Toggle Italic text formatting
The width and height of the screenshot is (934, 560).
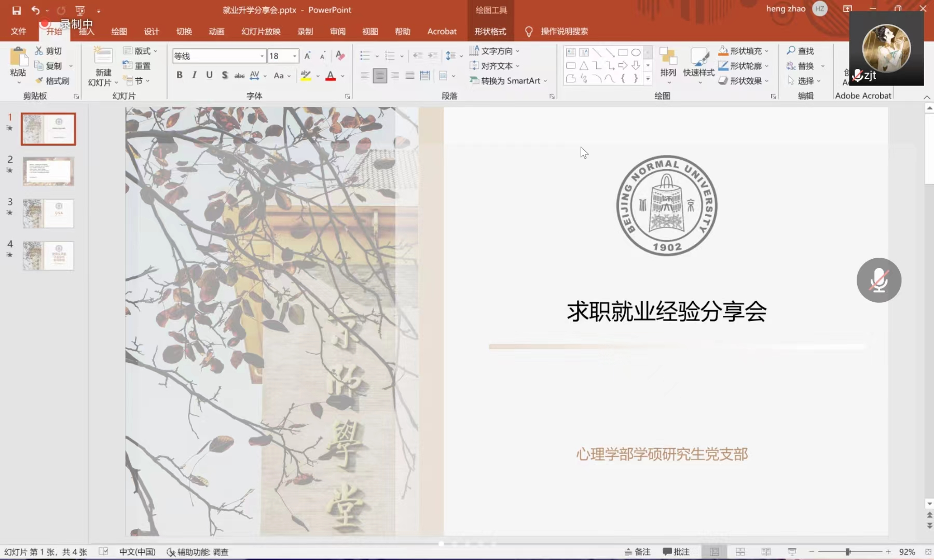coord(194,75)
